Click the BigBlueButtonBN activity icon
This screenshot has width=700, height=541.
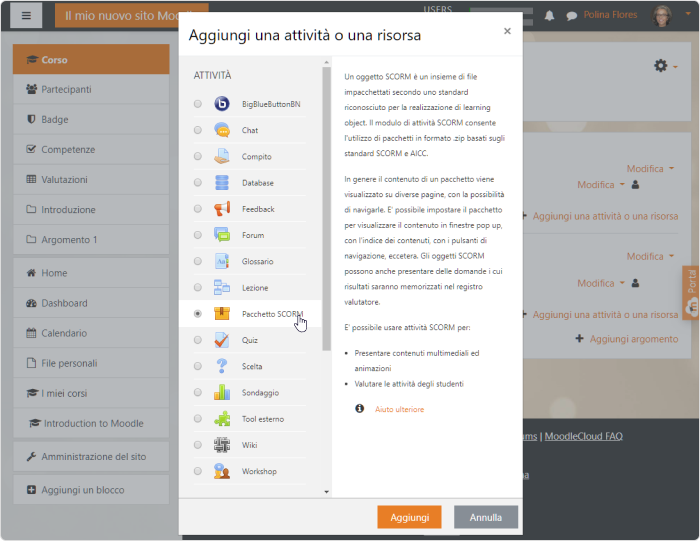coord(222,104)
